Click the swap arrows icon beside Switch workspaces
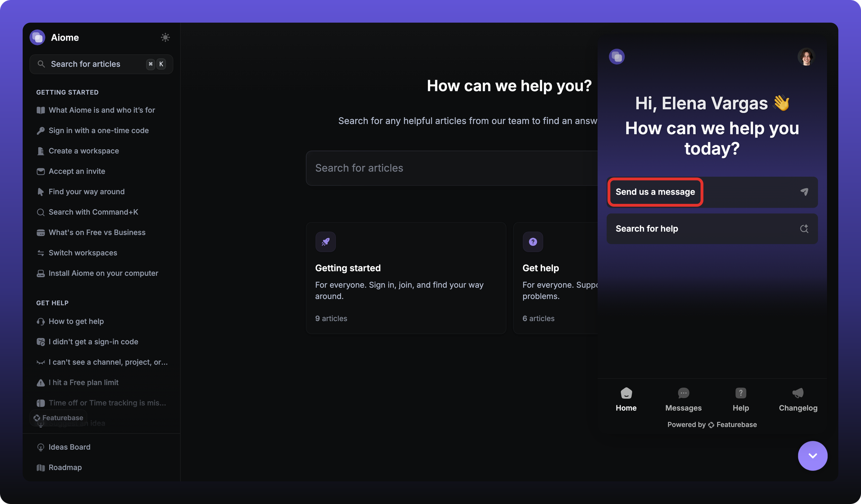Viewport: 861px width, 504px height. [41, 253]
